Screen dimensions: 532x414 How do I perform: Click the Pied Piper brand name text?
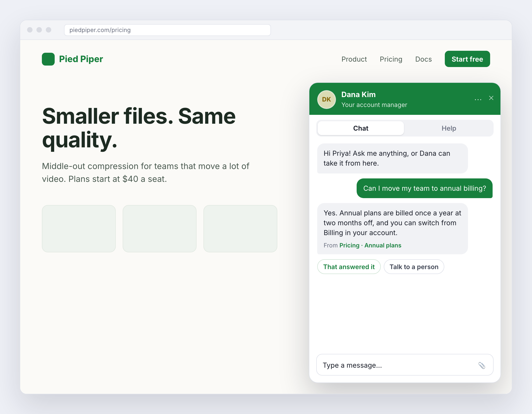point(81,59)
